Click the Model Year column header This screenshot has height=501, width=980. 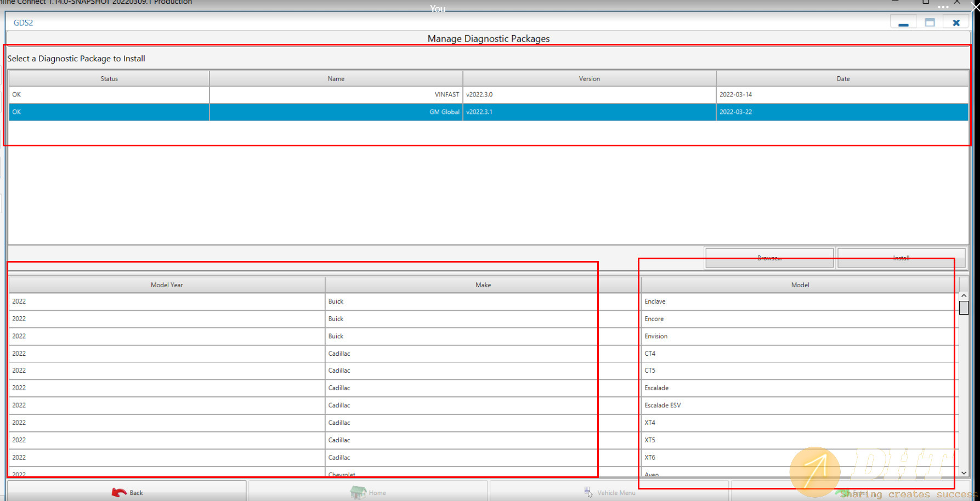tap(167, 285)
